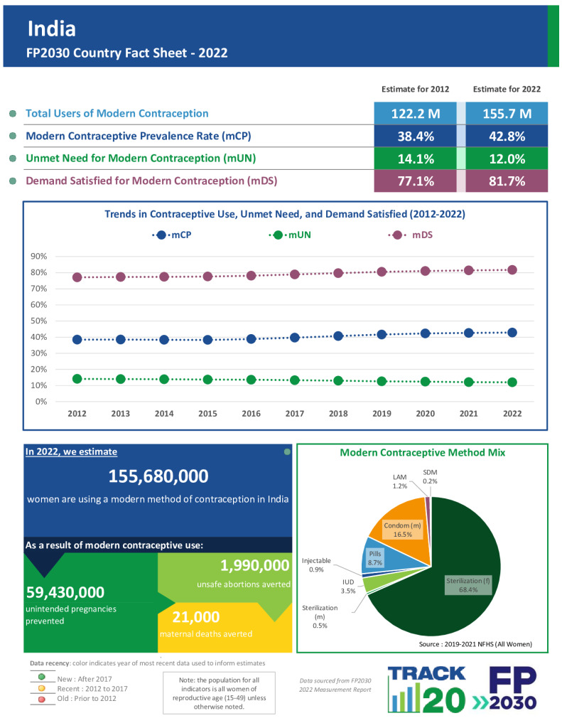Click 'Modern Contraceptive Method Mix' title

coord(422,453)
